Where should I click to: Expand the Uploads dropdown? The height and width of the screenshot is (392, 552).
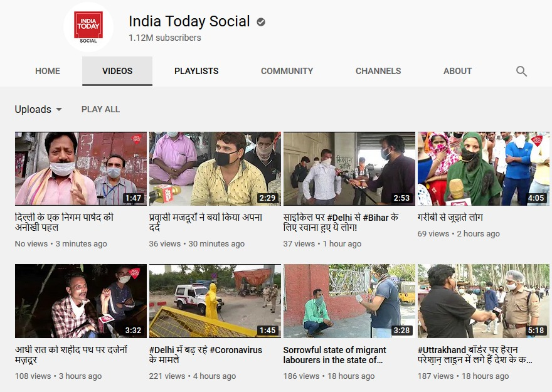[x=38, y=109]
